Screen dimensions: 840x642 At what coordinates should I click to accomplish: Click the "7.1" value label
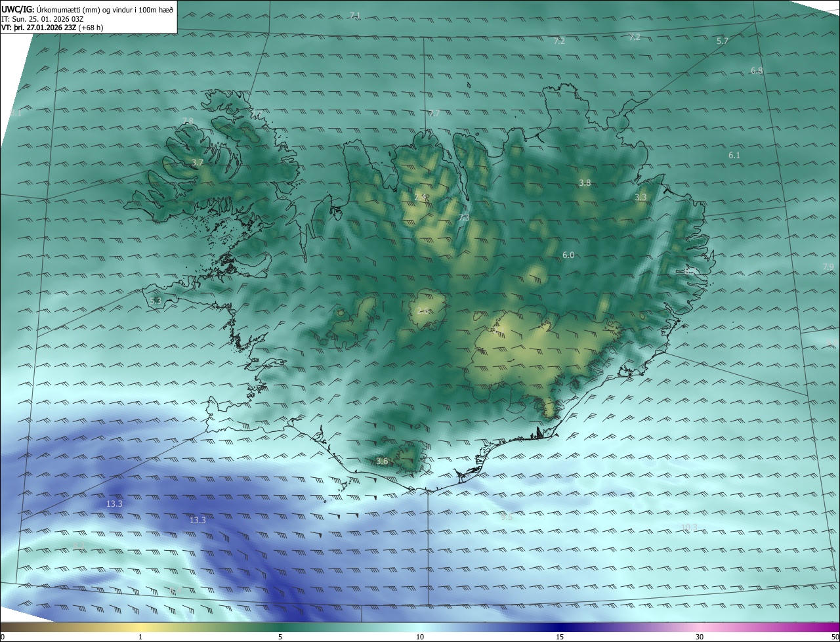pos(355,15)
